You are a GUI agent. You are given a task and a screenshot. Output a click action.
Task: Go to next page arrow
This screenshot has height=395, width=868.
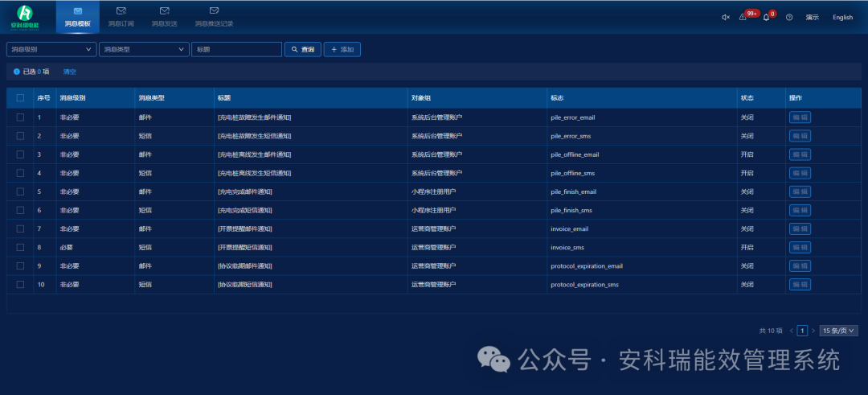click(x=813, y=331)
